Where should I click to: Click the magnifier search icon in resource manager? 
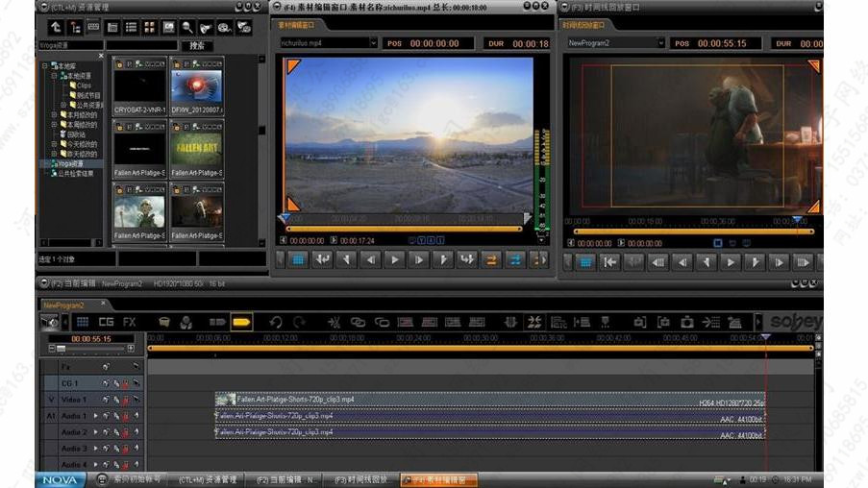click(187, 27)
